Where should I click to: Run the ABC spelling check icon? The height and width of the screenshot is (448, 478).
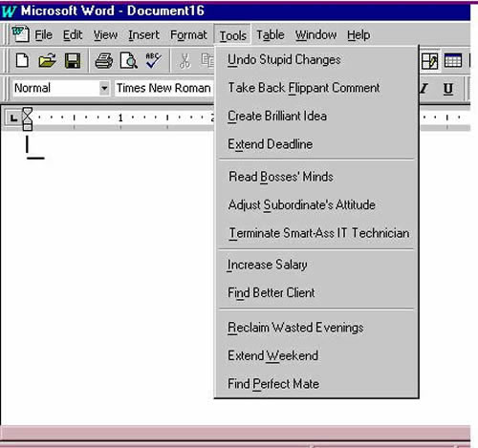coord(153,60)
